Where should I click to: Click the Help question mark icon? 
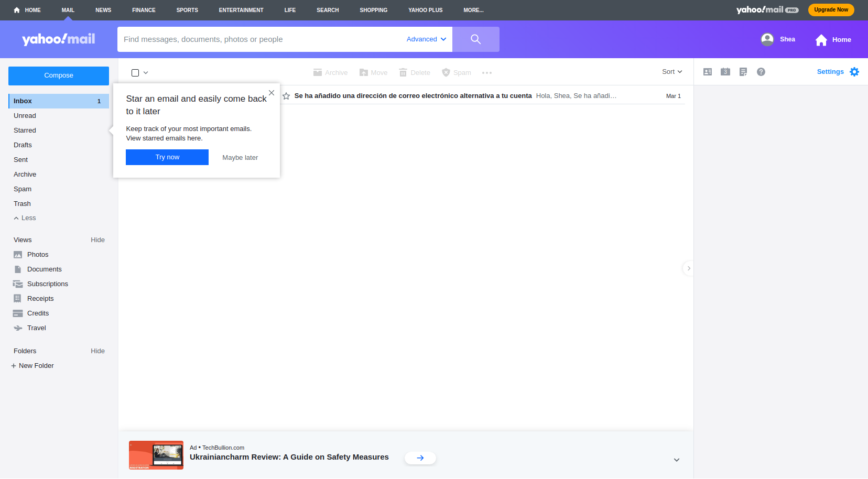(761, 72)
